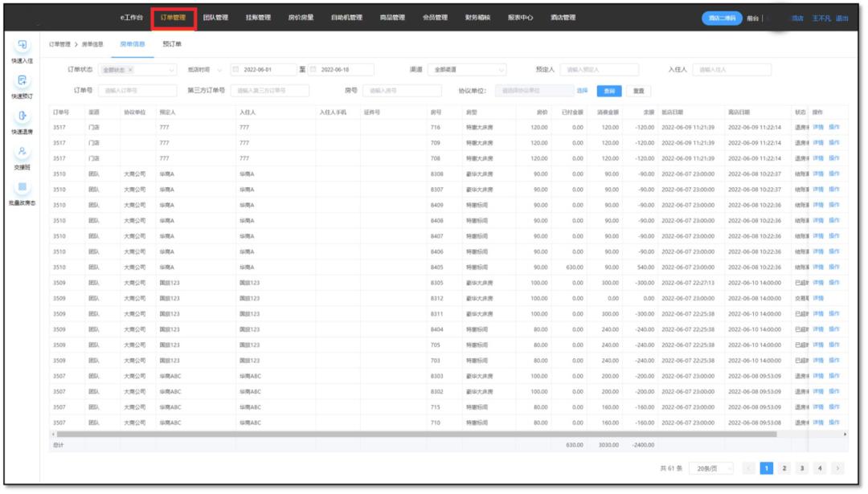
Task: Click the 第三方订单号 input field
Action: pyautogui.click(x=270, y=91)
